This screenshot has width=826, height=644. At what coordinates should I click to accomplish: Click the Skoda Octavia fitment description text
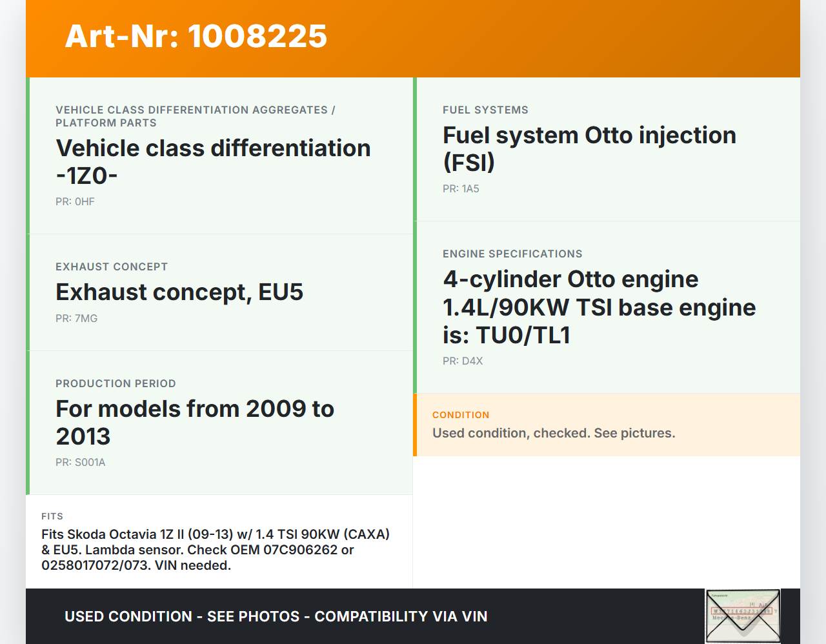tap(216, 550)
